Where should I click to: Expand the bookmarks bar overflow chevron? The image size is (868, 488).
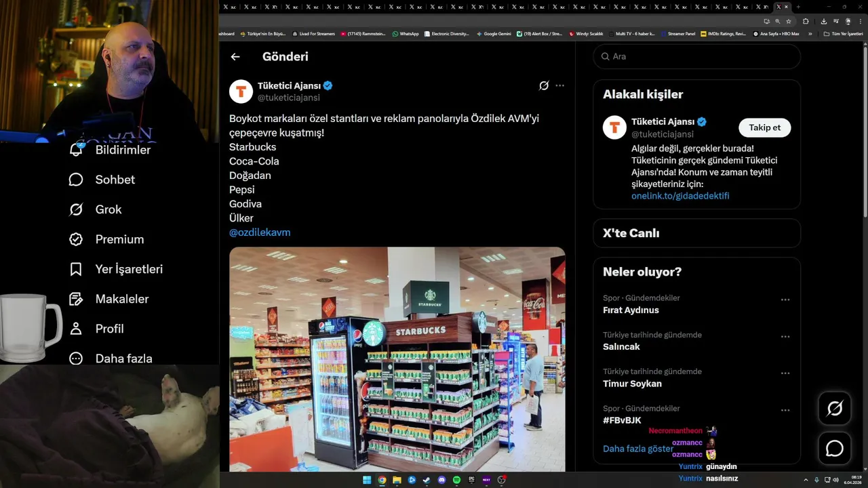(x=810, y=33)
